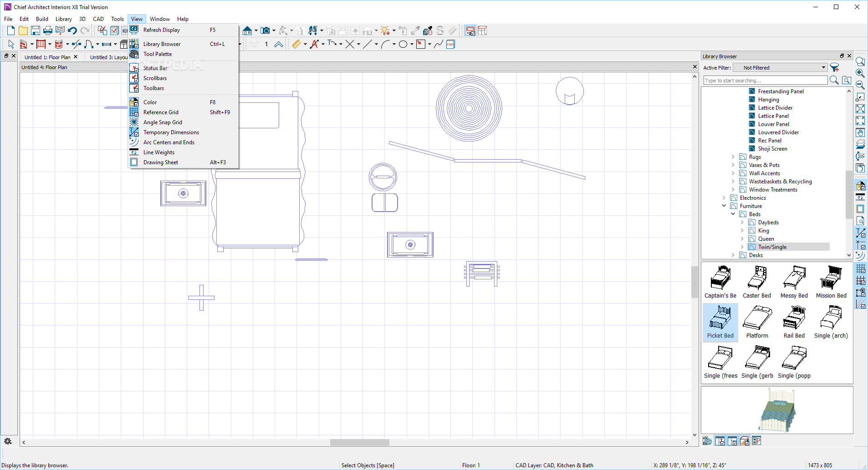Choose Color from the View menu

pyautogui.click(x=184, y=102)
